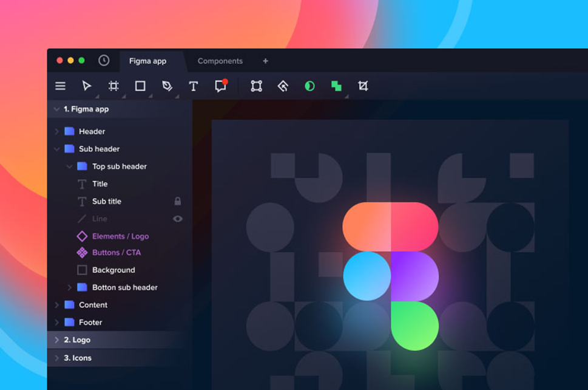
Task: Select the Background layer name
Action: tap(113, 270)
